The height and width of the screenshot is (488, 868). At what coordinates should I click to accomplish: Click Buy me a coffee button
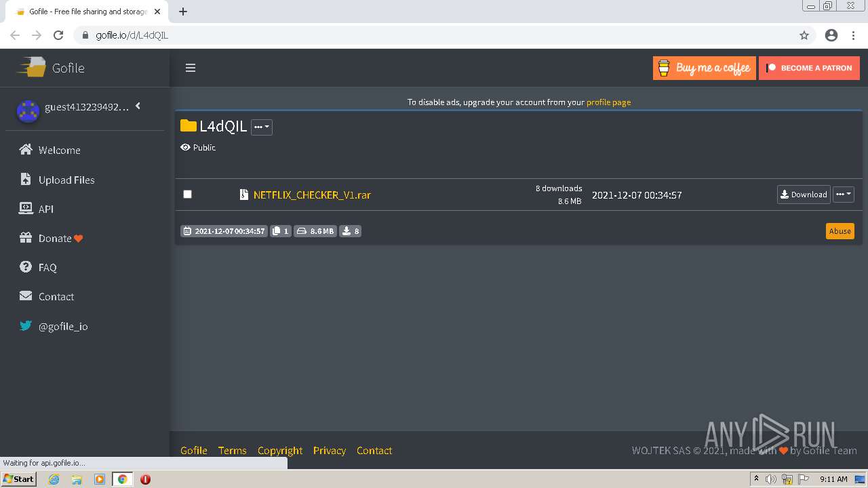tap(705, 68)
